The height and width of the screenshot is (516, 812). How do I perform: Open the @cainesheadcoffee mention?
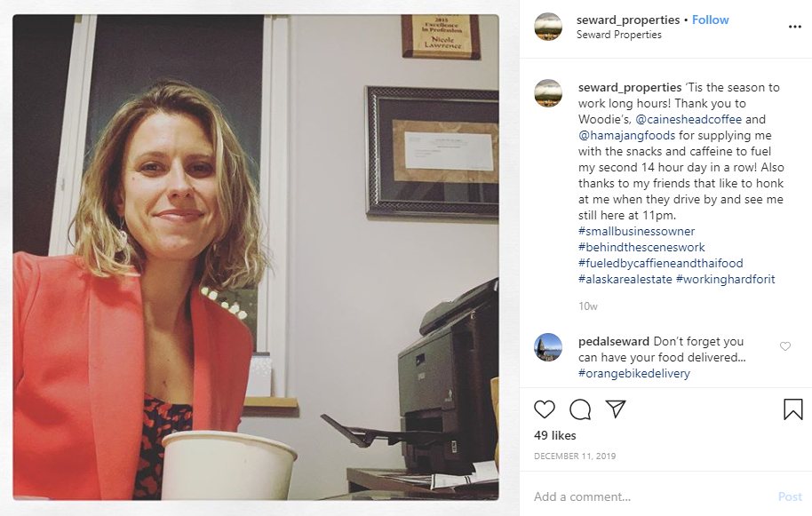tap(689, 120)
